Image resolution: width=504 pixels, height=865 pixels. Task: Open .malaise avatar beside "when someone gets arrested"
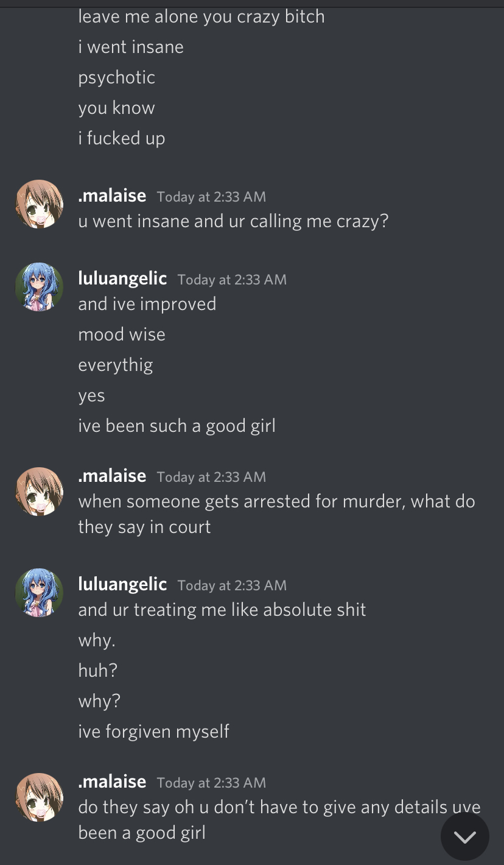pos(40,492)
